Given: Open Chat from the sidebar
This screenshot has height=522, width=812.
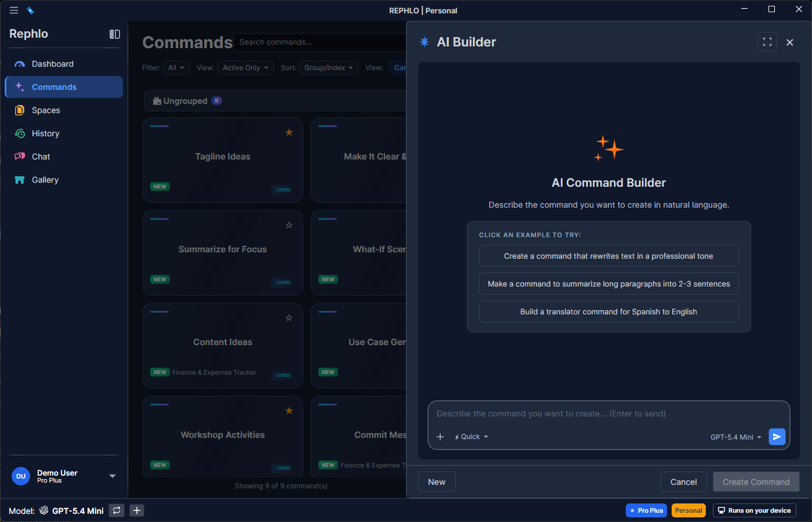Looking at the screenshot, I should (x=64, y=157).
